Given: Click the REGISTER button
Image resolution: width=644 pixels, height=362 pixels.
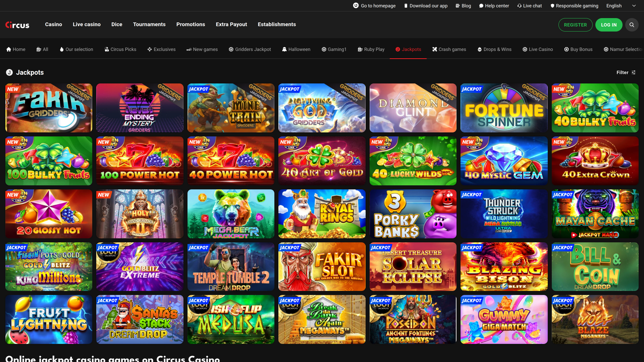Looking at the screenshot, I should (x=575, y=25).
